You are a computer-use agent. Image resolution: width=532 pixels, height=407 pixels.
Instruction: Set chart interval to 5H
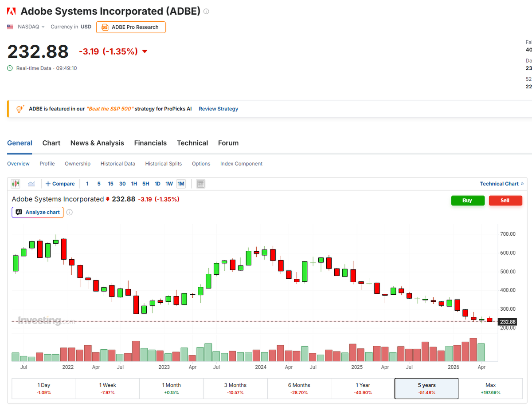(146, 184)
